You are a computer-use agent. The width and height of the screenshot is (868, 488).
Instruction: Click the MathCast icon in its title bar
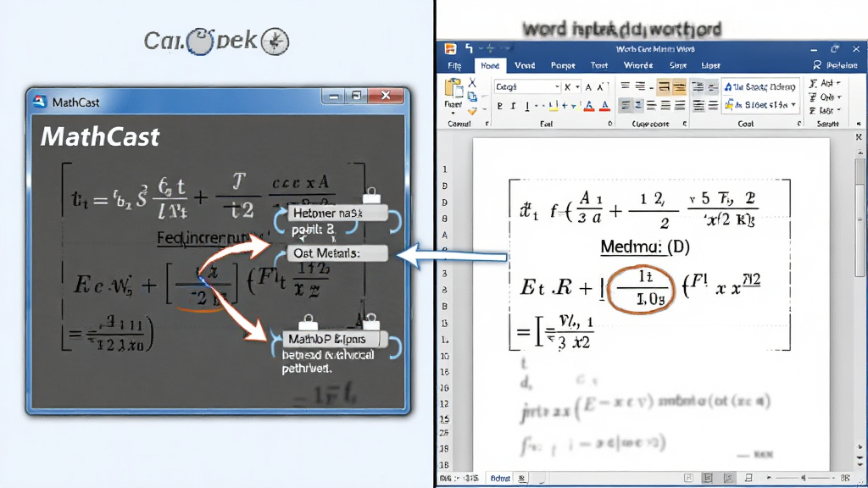tap(39, 102)
